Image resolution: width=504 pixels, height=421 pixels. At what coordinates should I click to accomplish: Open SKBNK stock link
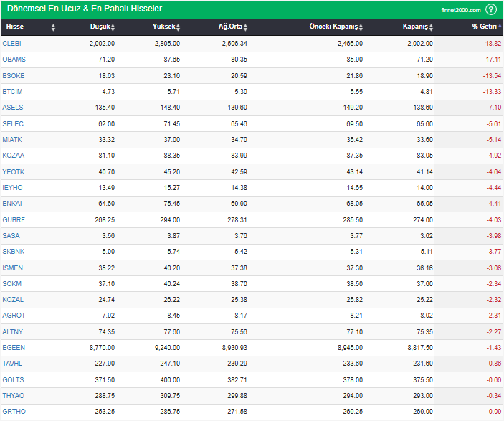[14, 252]
